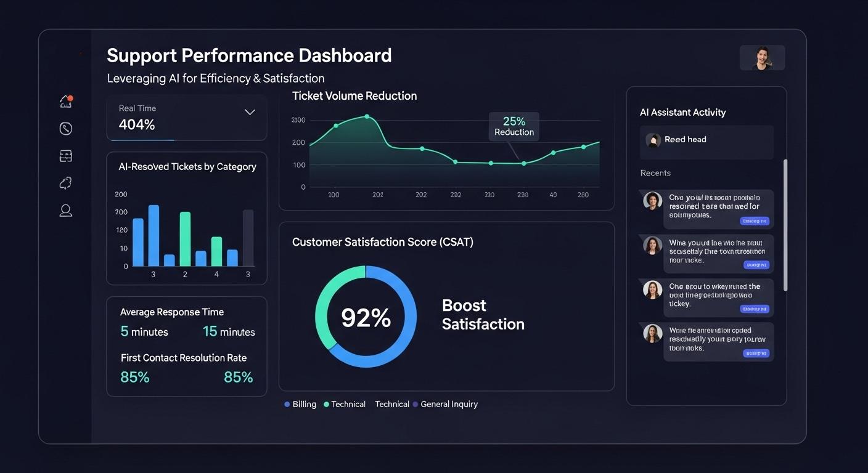This screenshot has width=868, height=473.
Task: Select the cloud icon in the sidebar
Action: (66, 183)
